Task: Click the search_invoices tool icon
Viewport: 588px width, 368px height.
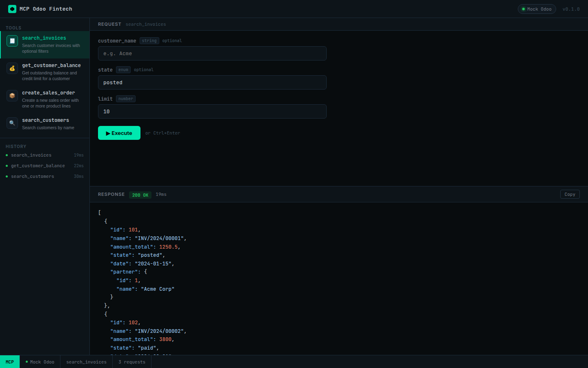Action: pyautogui.click(x=12, y=41)
